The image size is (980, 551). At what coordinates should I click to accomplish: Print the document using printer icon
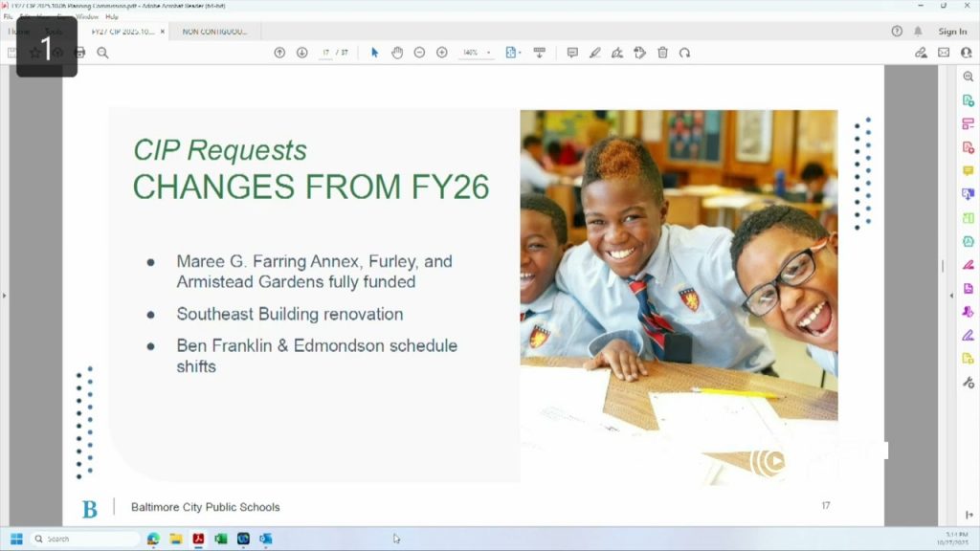(80, 54)
